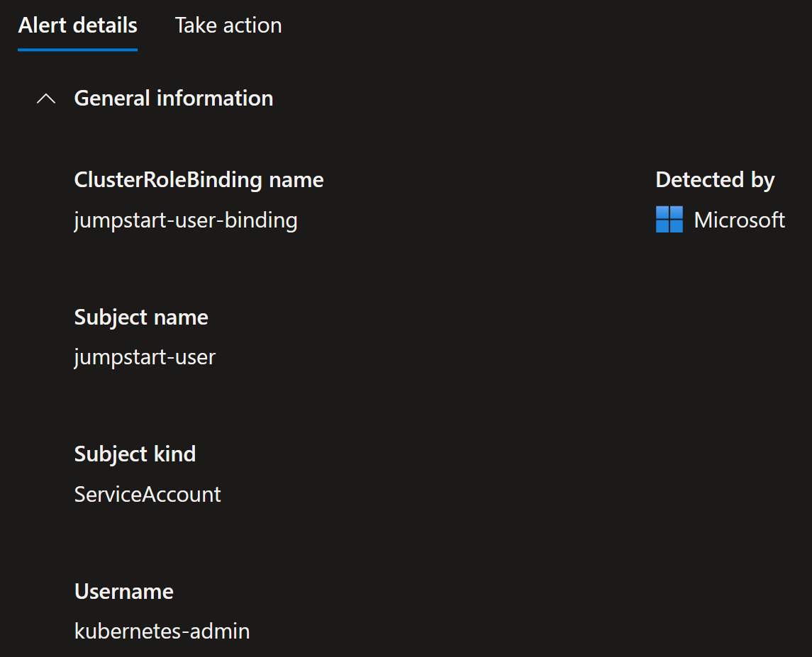Click the Microsoft text beside the logo
Viewport: 812px width, 657px height.
point(739,220)
